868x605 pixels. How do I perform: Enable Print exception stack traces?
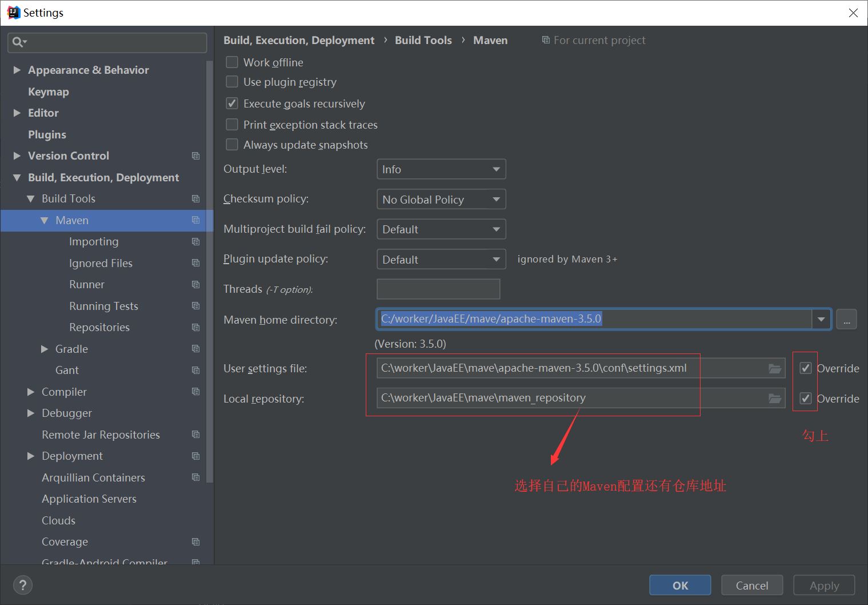(x=232, y=125)
